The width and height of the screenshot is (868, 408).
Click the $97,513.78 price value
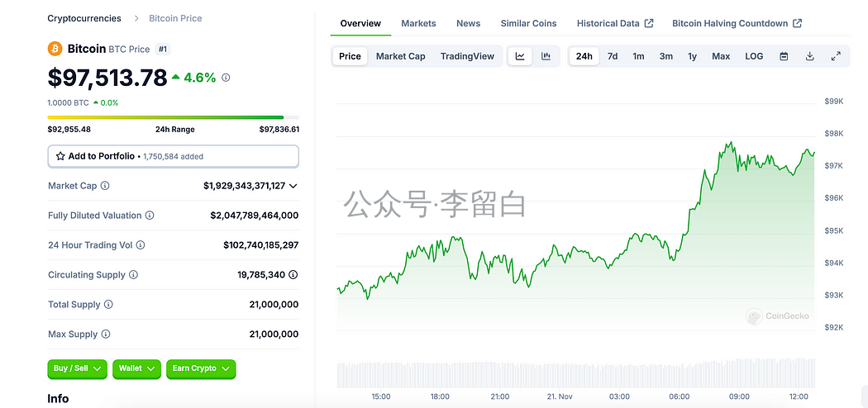click(x=107, y=78)
